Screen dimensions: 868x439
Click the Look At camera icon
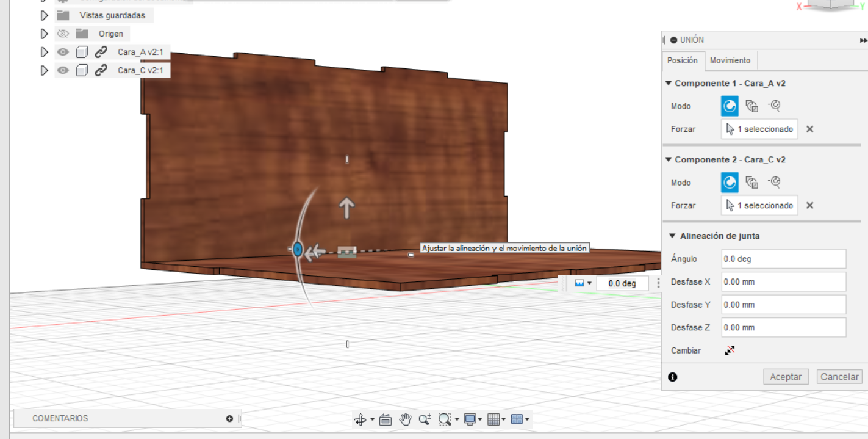(385, 419)
